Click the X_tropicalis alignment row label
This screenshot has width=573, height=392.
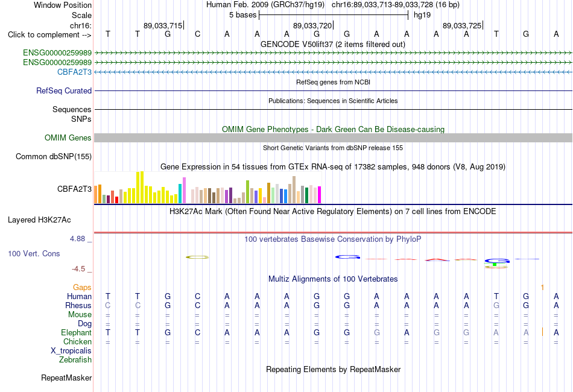click(71, 351)
